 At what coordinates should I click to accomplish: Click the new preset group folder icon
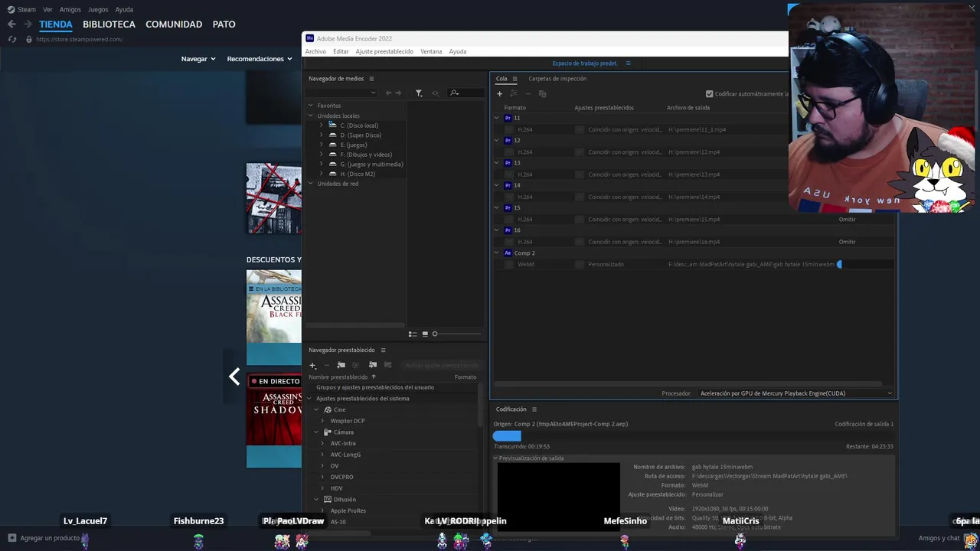[341, 365]
